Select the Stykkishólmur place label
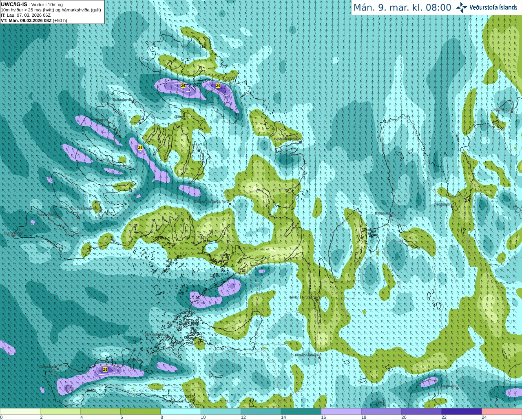 click(156, 334)
